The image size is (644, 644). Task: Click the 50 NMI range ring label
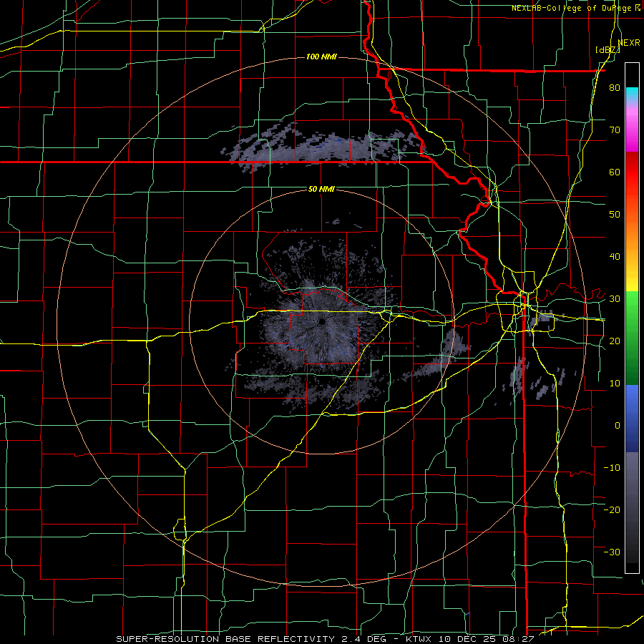(321, 190)
